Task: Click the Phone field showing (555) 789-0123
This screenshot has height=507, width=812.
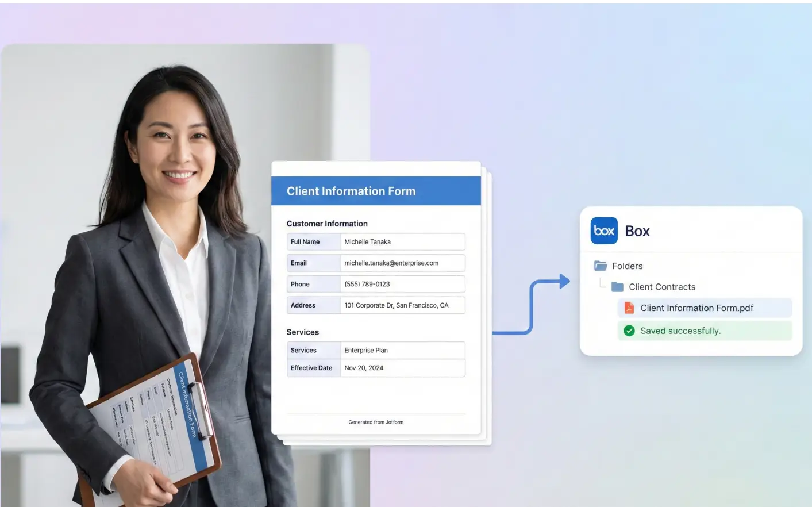Action: (x=402, y=284)
